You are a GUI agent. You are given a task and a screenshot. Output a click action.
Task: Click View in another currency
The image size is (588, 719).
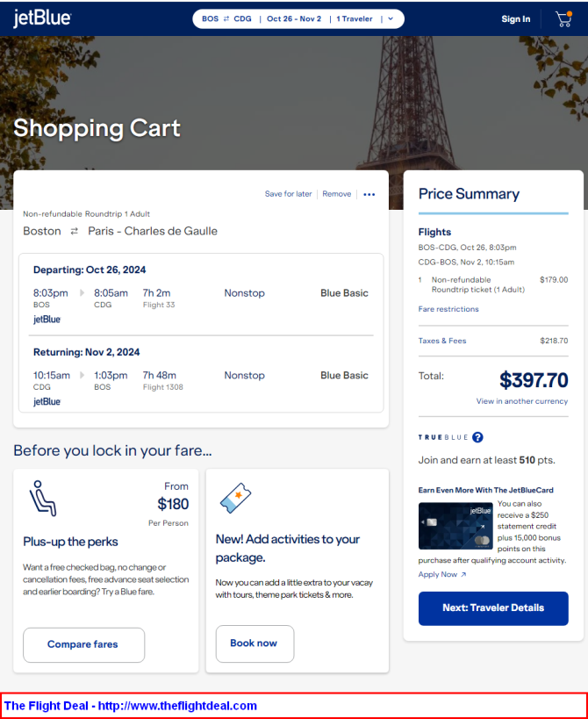(522, 401)
